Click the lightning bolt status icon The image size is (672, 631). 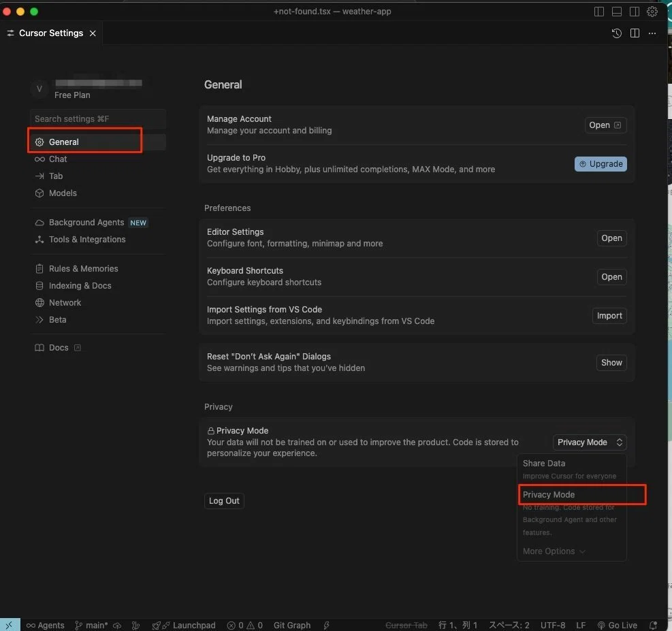point(326,625)
